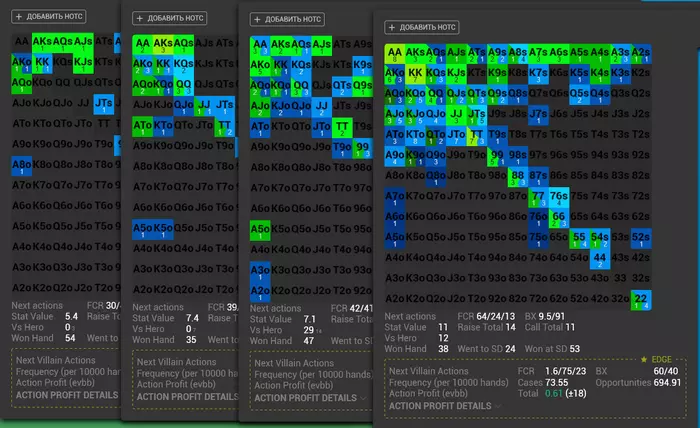Select the 22 hand cell in the rightmost grid
This screenshot has width=700, height=428.
click(641, 301)
